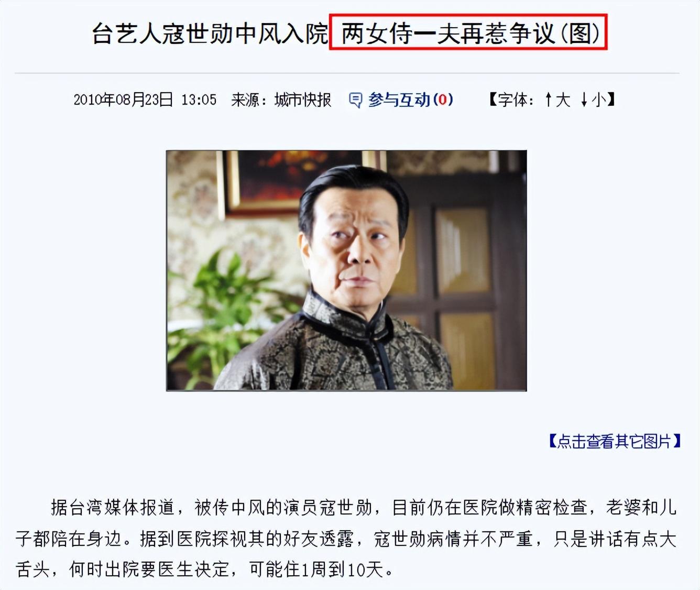Viewport: 700px width, 590px height.
Task: Click the red-outlined box in the headline
Action: pyautogui.click(x=468, y=32)
